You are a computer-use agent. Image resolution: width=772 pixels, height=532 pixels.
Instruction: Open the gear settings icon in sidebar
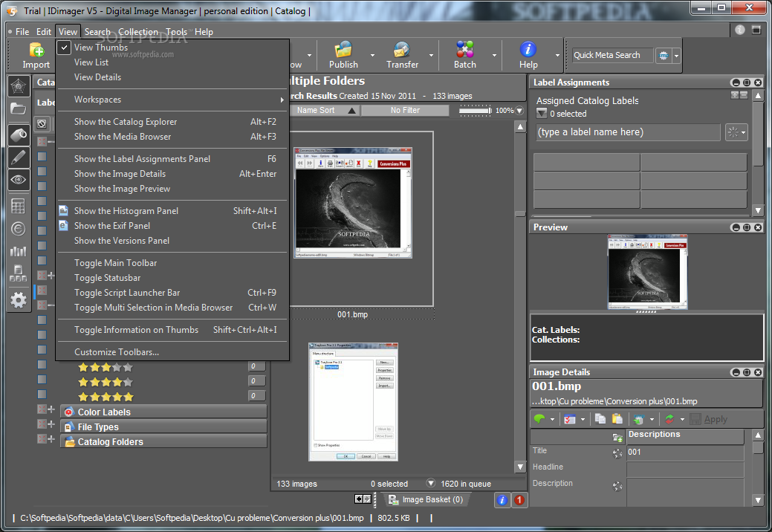tap(19, 299)
